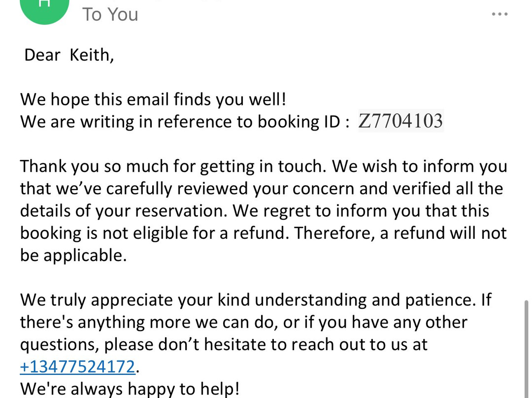The height and width of the screenshot is (398, 532).
Task: Expand the "To You" recipient details
Action: tap(110, 15)
